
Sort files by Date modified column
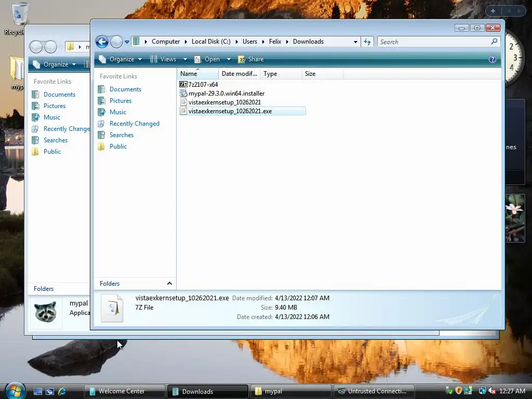(239, 74)
